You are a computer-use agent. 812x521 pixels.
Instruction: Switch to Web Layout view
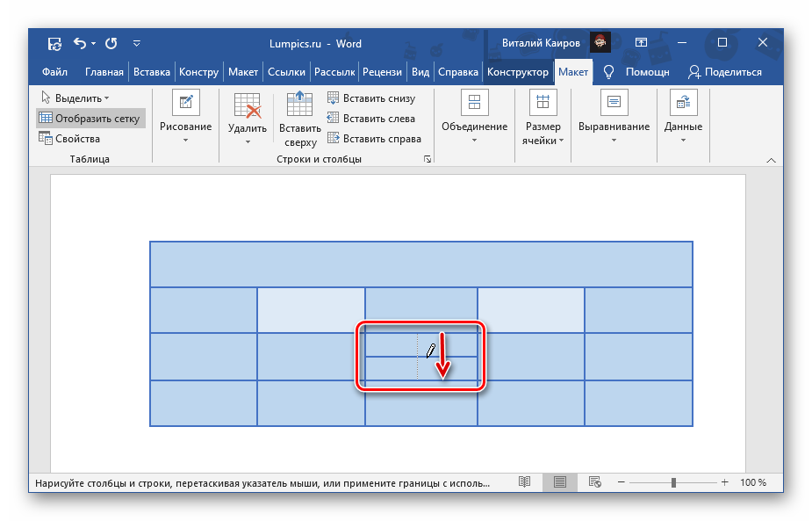(594, 482)
